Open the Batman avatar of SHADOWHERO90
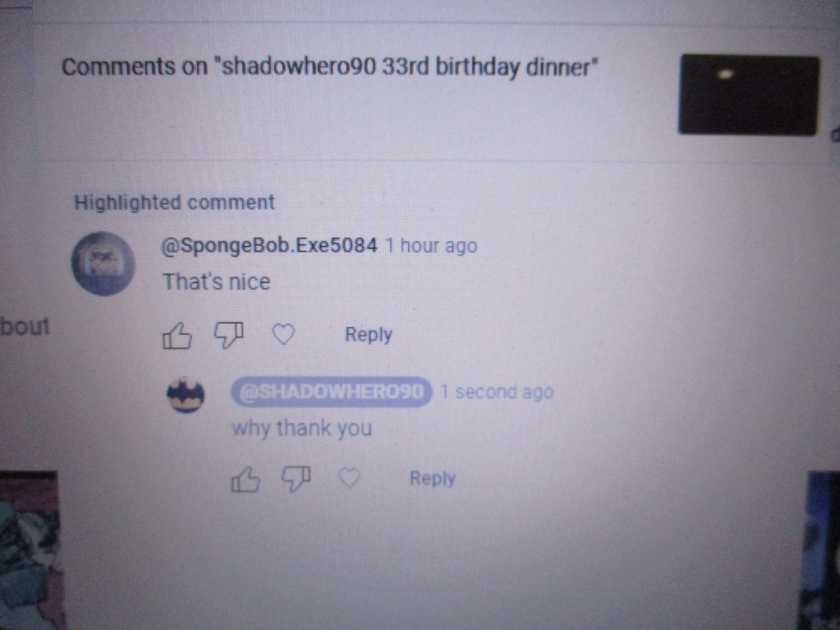 [186, 396]
